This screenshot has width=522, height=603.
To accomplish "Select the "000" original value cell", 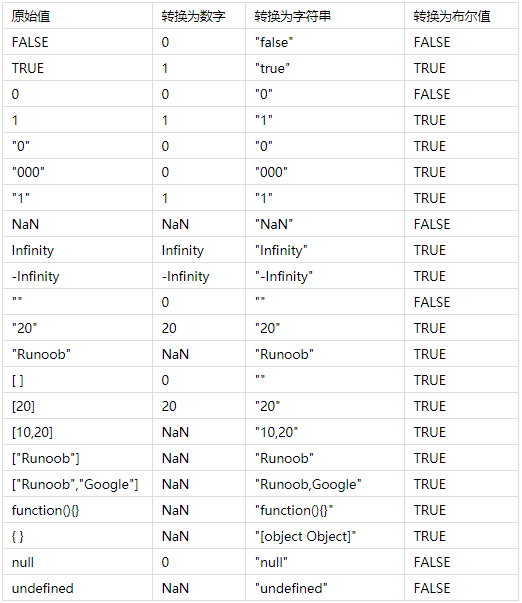I will pyautogui.click(x=77, y=172).
